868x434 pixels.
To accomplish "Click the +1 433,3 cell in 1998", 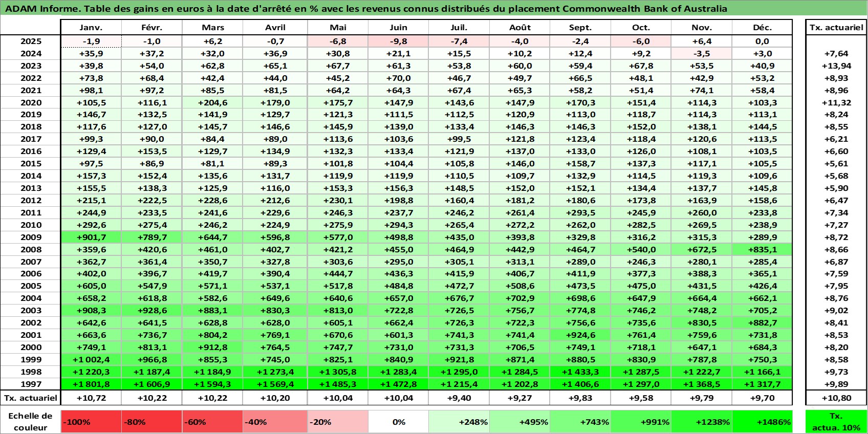I will (580, 372).
